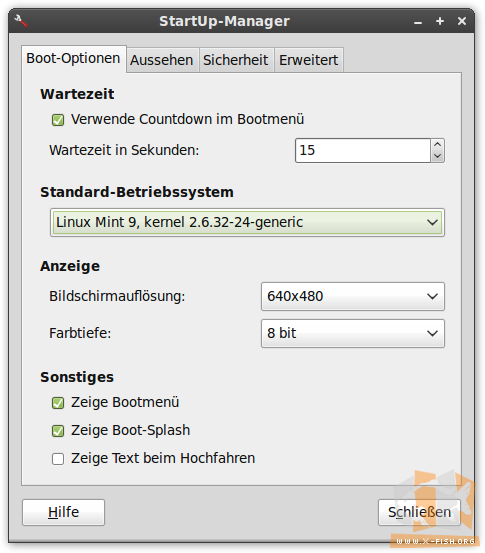The width and height of the screenshot is (485, 553).
Task: Open the Farbtiefe 8 bit dropdown
Action: point(353,333)
